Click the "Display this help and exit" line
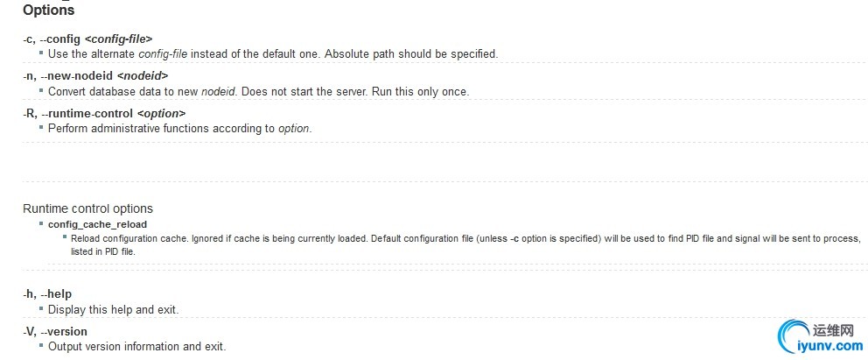 [x=113, y=309]
